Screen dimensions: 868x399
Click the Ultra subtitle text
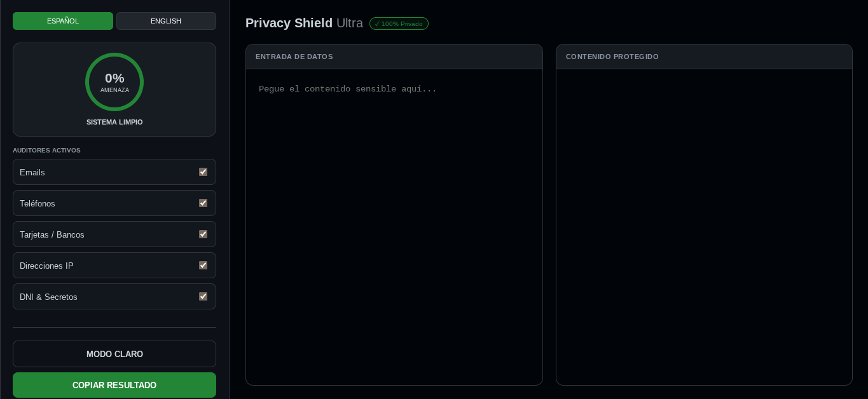pyautogui.click(x=349, y=23)
